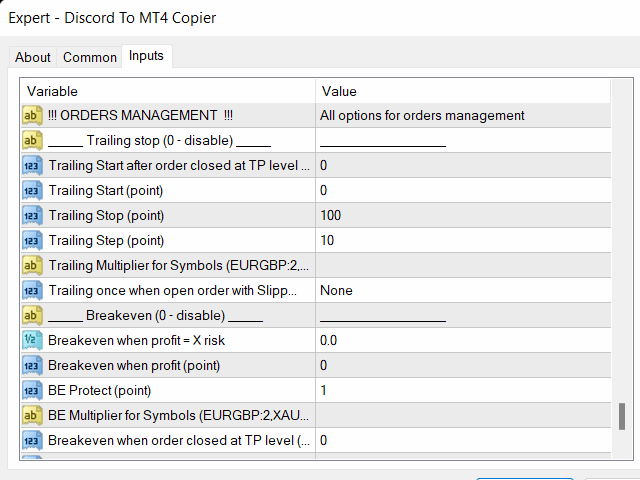Edit Trailing Start (point) value 0
The width and height of the screenshot is (640, 480).
click(x=463, y=191)
